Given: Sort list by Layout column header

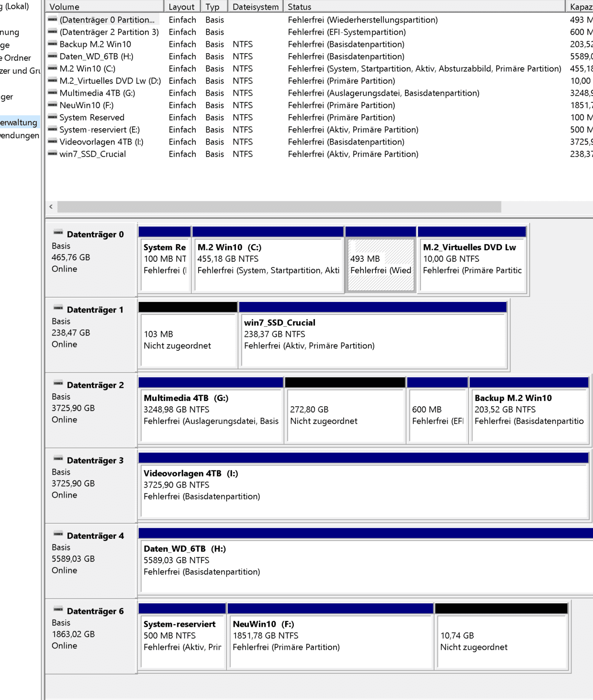Looking at the screenshot, I should point(182,7).
